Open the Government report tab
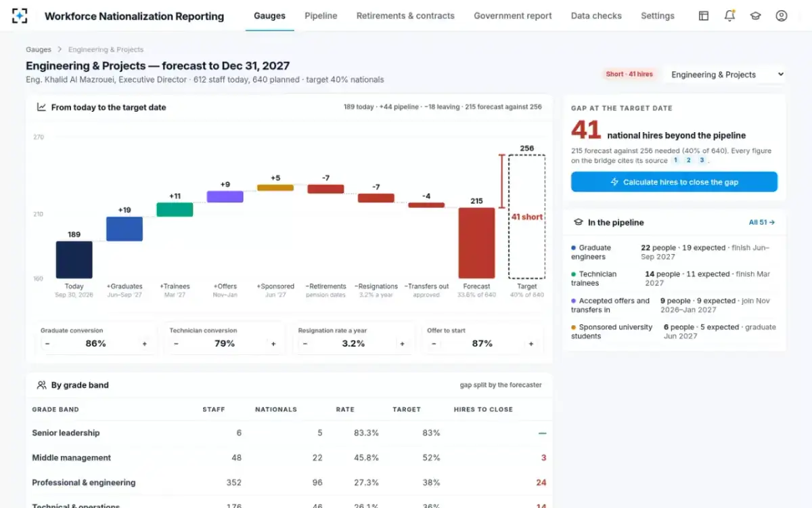The width and height of the screenshot is (812, 508). [513, 16]
